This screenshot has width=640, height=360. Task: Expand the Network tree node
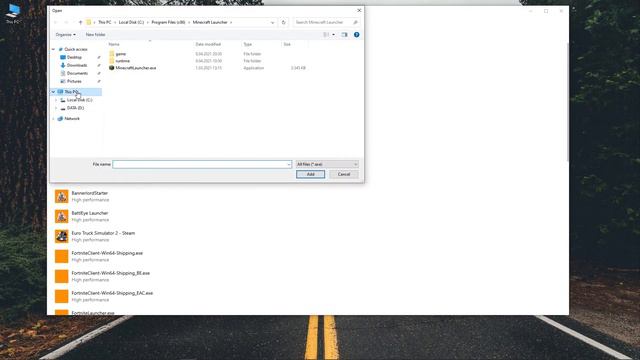[x=53, y=119]
